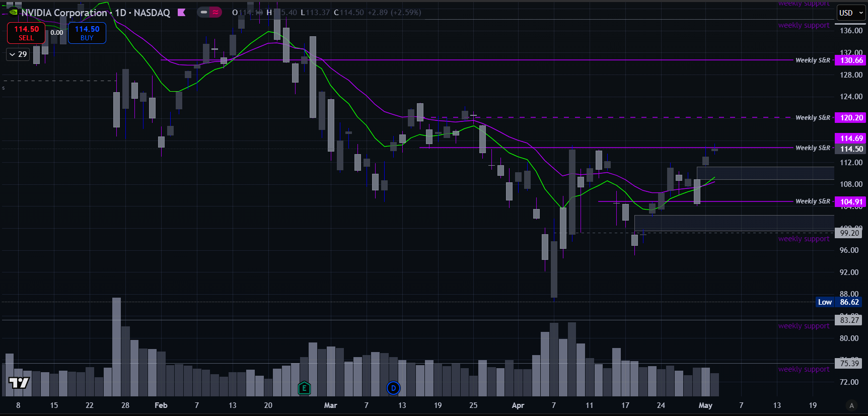This screenshot has height=416, width=868.
Task: Expand the collapsed 29 indicators legend
Action: coord(18,54)
